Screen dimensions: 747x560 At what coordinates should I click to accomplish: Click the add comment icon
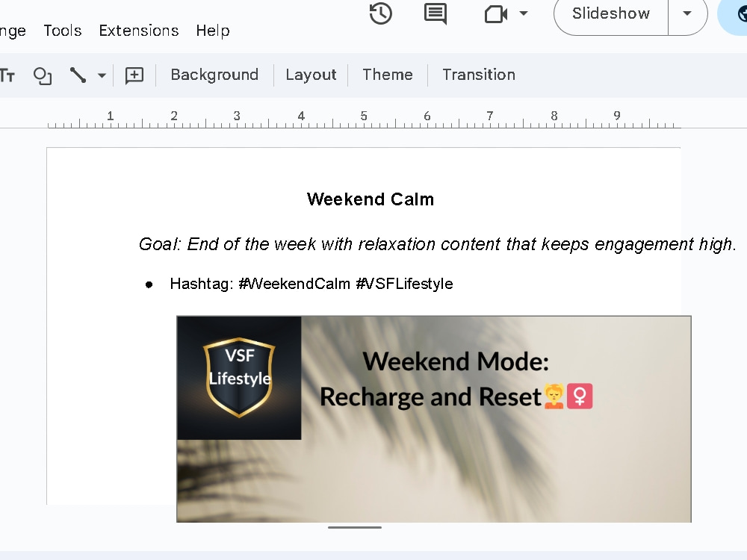point(134,75)
